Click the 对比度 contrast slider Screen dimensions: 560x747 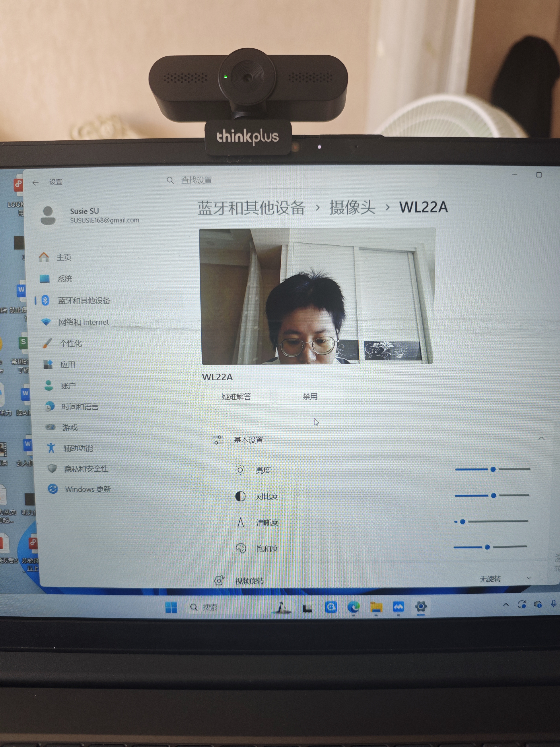[492, 495]
